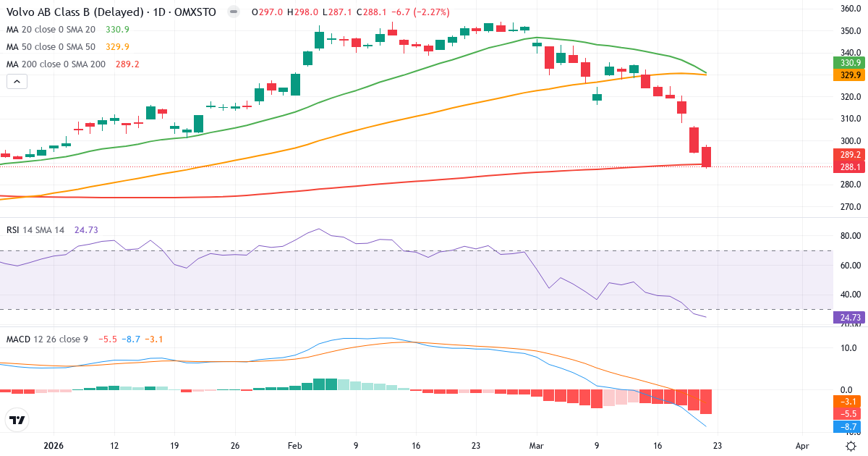Screen dimensions: 868x456
Task: Click the orange 329.9 price scale badge
Action: tap(848, 75)
